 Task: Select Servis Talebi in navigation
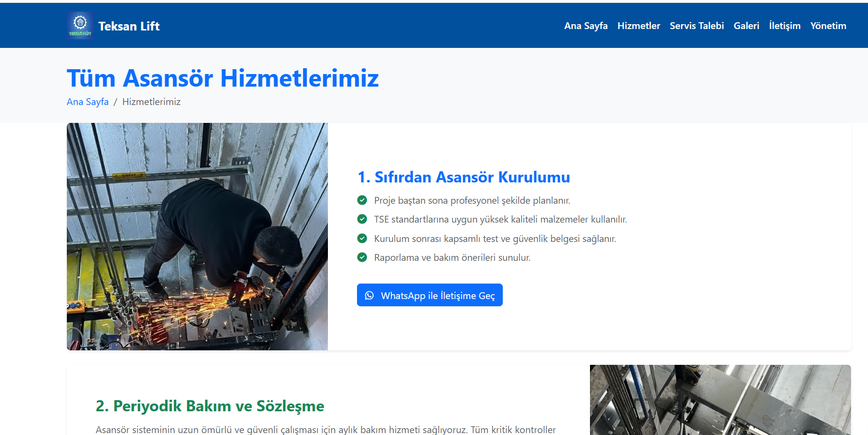[697, 26]
